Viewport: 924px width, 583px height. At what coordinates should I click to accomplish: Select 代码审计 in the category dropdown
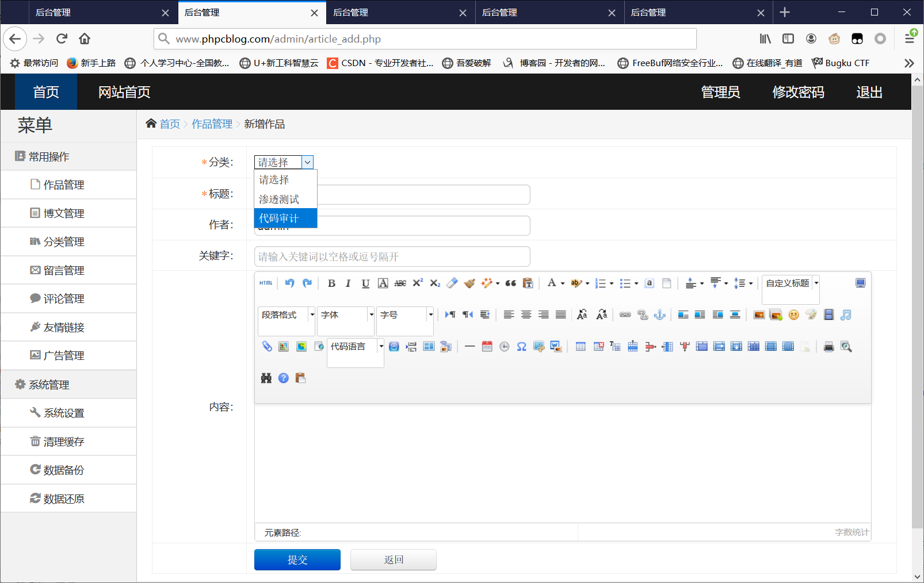pos(285,218)
